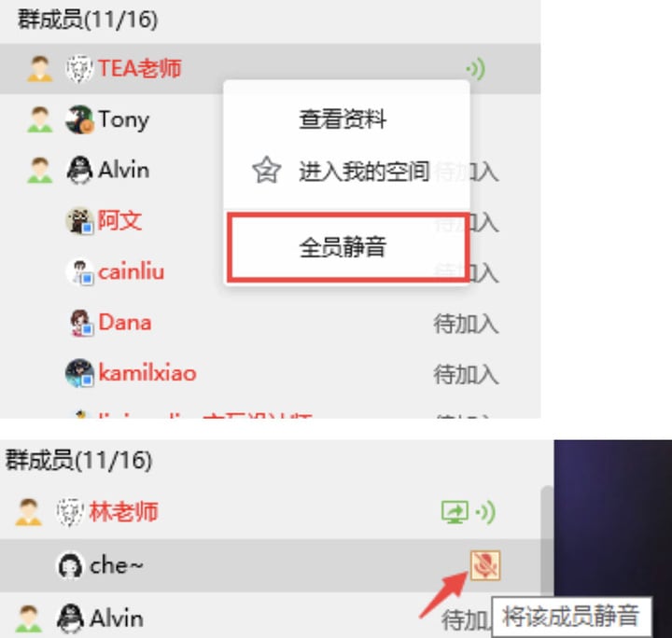Click the speaking sound icon beside 林老师
The image size is (672, 638).
coord(485,512)
